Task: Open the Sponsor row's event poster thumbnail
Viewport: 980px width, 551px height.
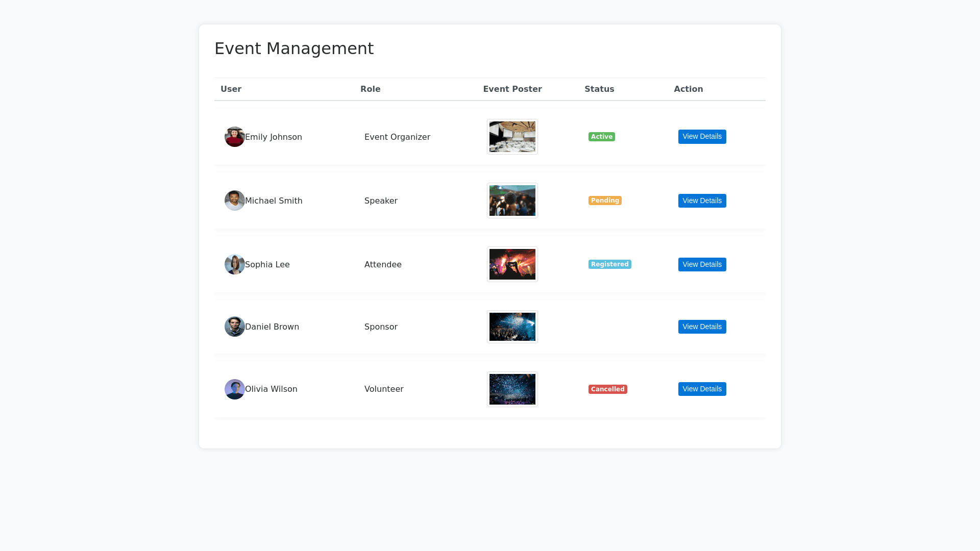Action: 512,327
